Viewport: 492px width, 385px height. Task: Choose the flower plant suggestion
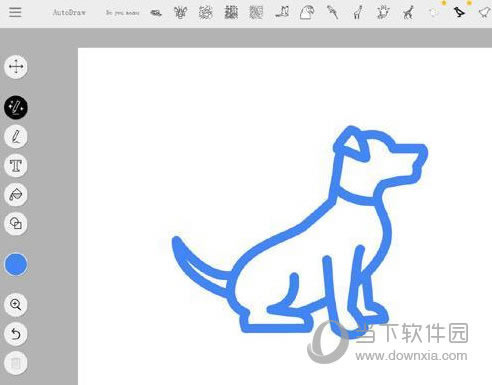click(x=180, y=13)
